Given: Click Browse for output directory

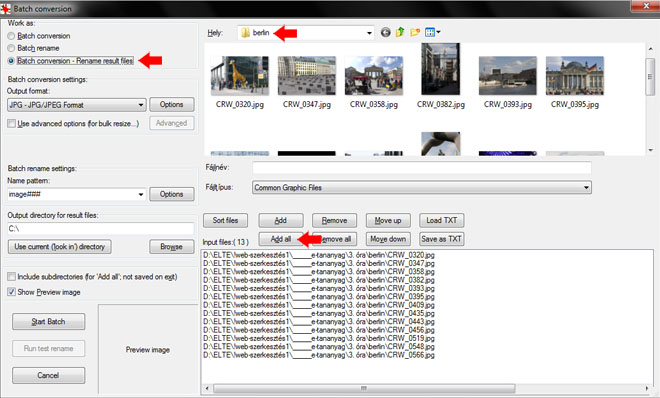Looking at the screenshot, I should [x=171, y=247].
